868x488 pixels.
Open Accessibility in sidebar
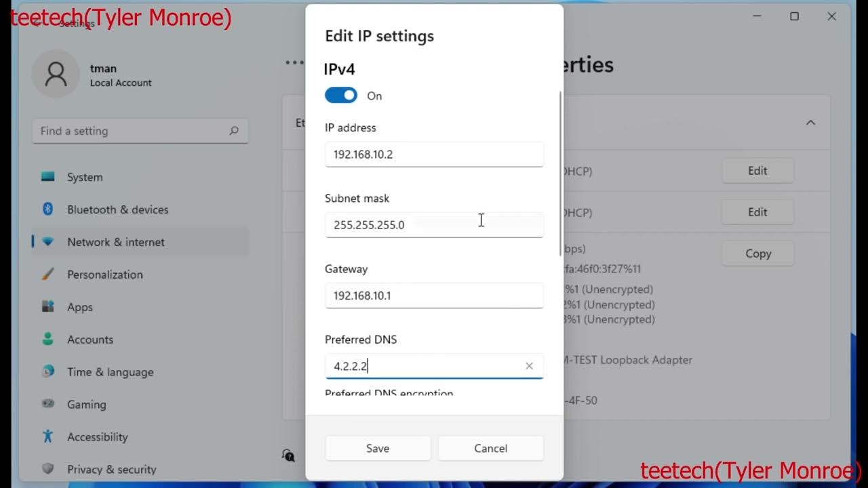140,437
